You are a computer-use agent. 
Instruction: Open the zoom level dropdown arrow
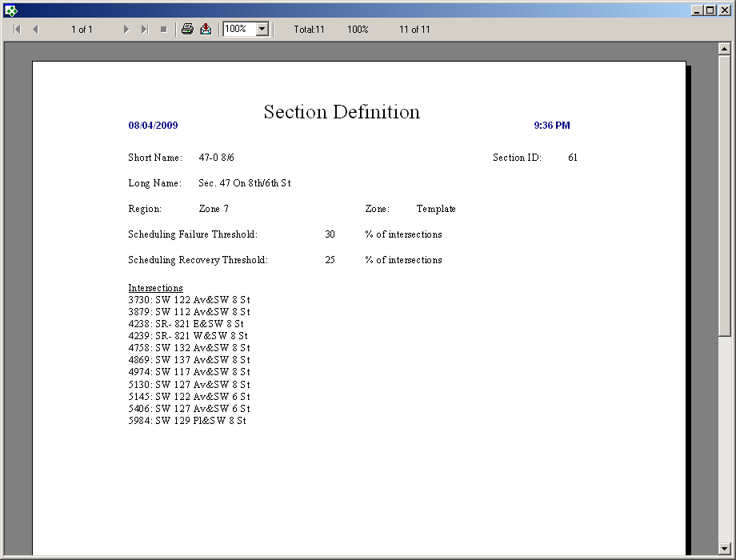(262, 30)
